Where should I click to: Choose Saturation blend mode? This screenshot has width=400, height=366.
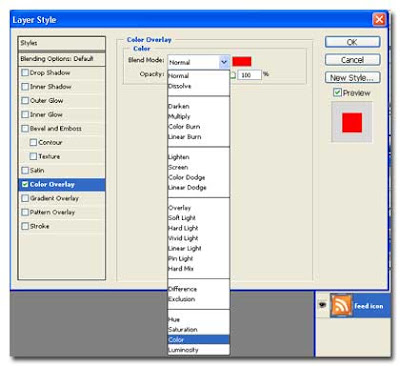coord(199,329)
